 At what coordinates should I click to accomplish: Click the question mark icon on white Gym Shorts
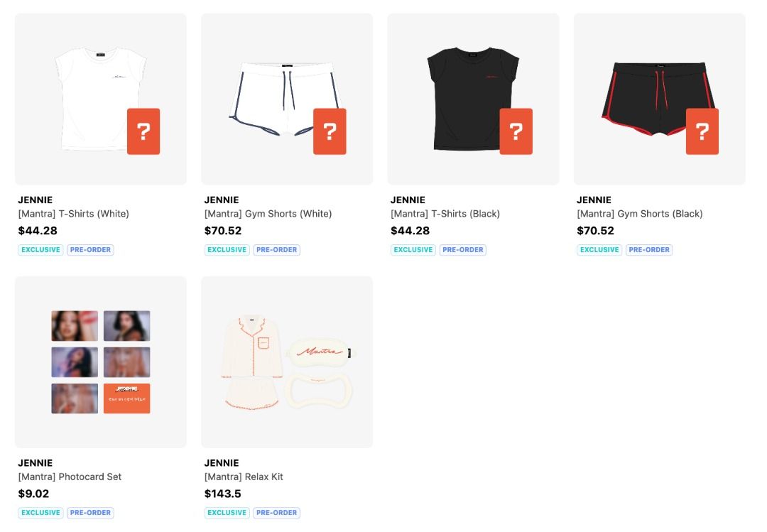pos(330,131)
